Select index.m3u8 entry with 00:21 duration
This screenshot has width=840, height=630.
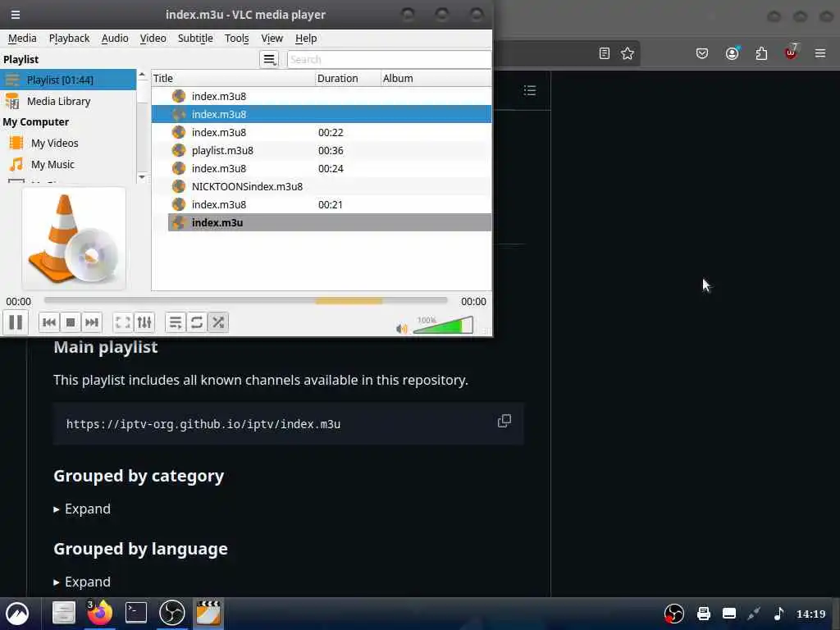click(322, 204)
